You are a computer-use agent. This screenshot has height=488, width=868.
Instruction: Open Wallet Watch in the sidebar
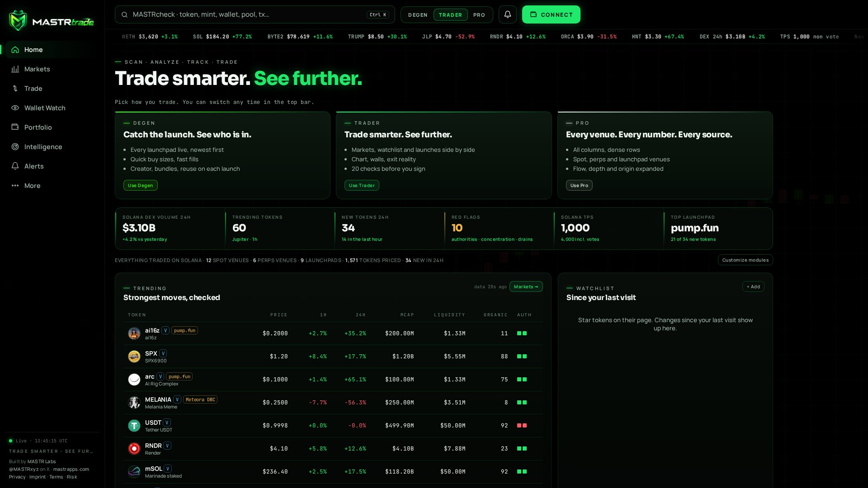52,108
